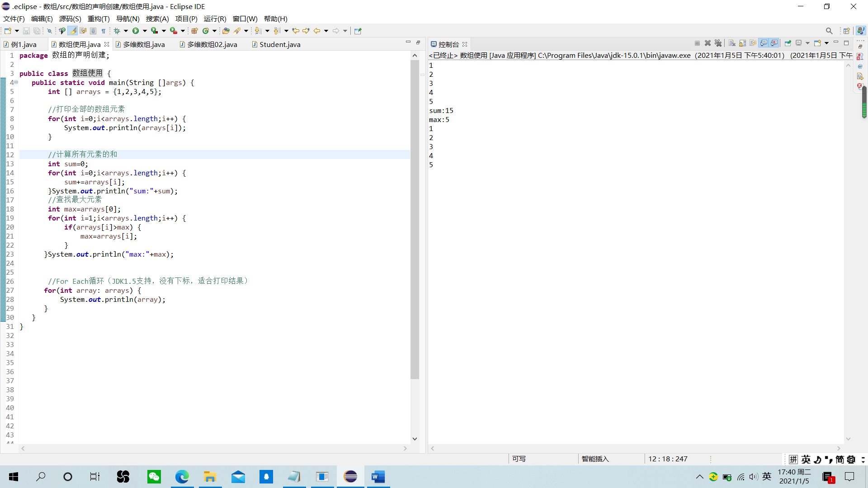Click the Pin Console icon
868x488 pixels.
pyautogui.click(x=788, y=43)
